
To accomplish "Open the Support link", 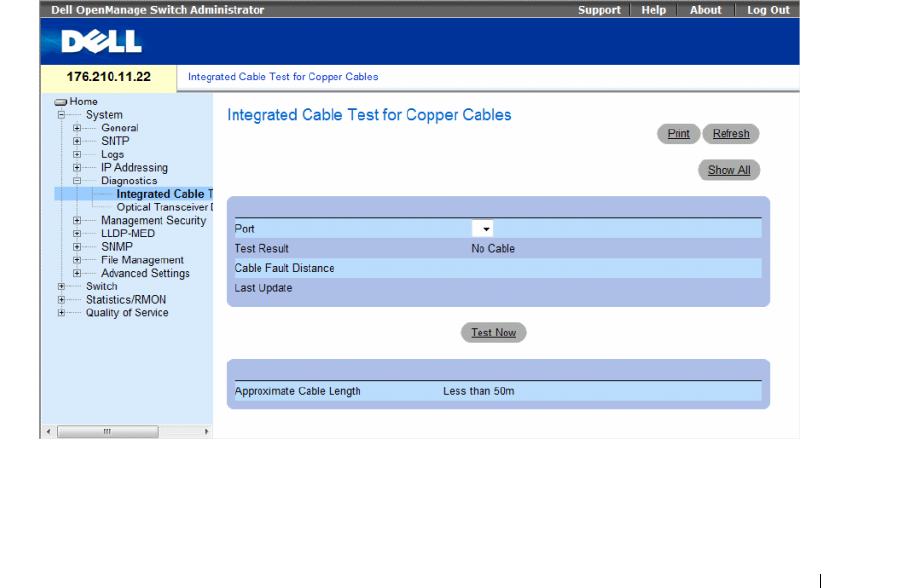I will (599, 10).
